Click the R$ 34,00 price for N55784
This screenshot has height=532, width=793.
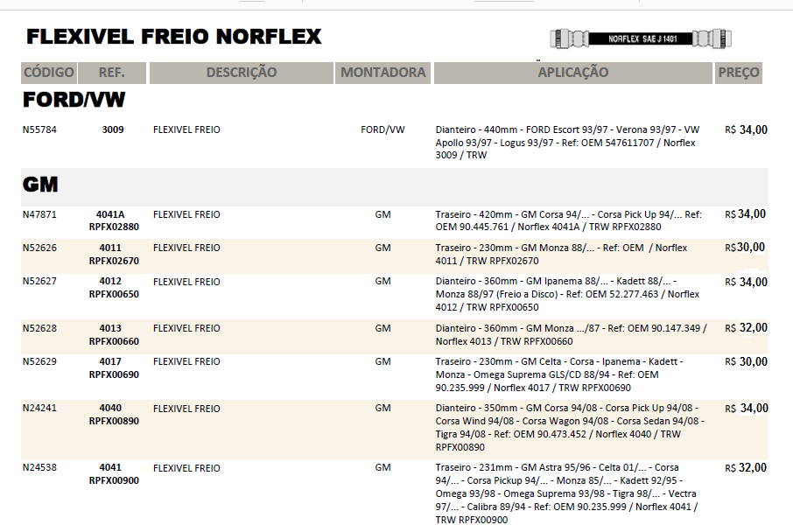[x=746, y=130]
